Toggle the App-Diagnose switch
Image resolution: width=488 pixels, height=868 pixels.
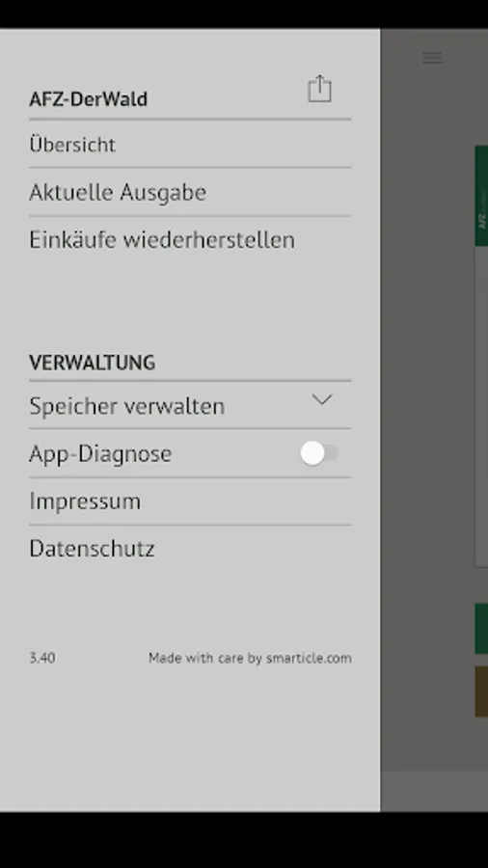point(319,453)
